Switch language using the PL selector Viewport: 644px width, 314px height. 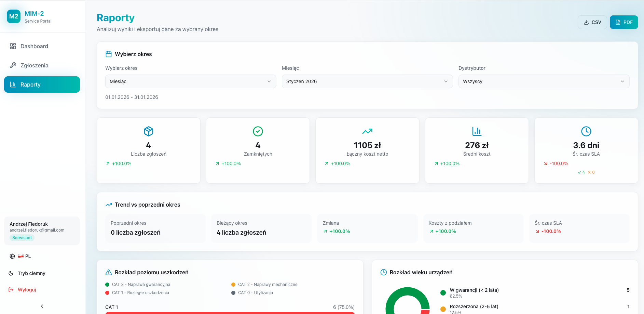point(24,256)
